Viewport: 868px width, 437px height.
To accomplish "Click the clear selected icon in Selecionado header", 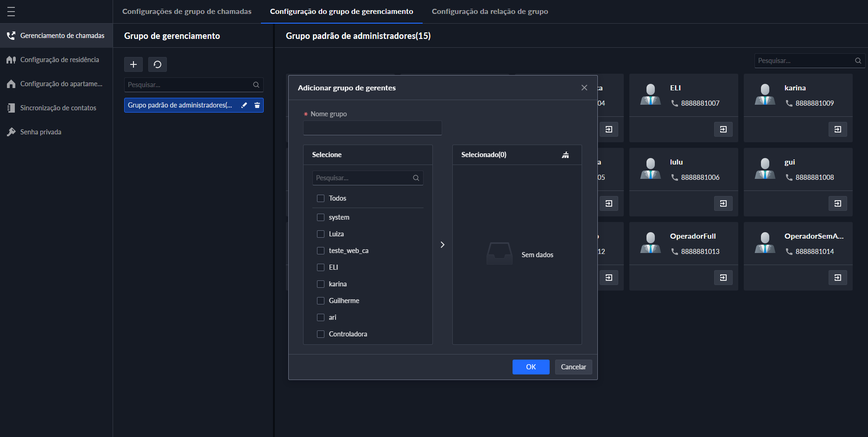I will click(x=565, y=155).
